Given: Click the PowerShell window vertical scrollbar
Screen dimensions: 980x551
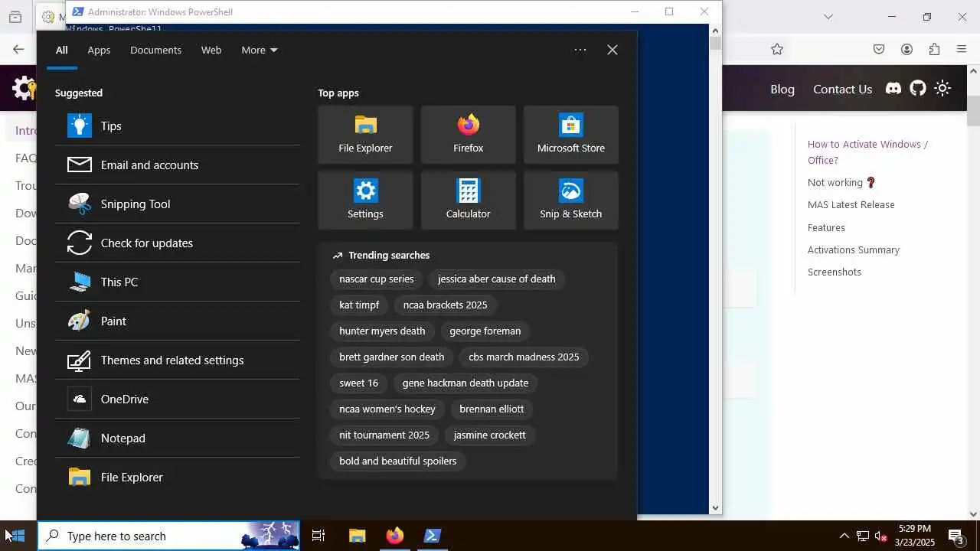Looking at the screenshot, I should tap(716, 269).
